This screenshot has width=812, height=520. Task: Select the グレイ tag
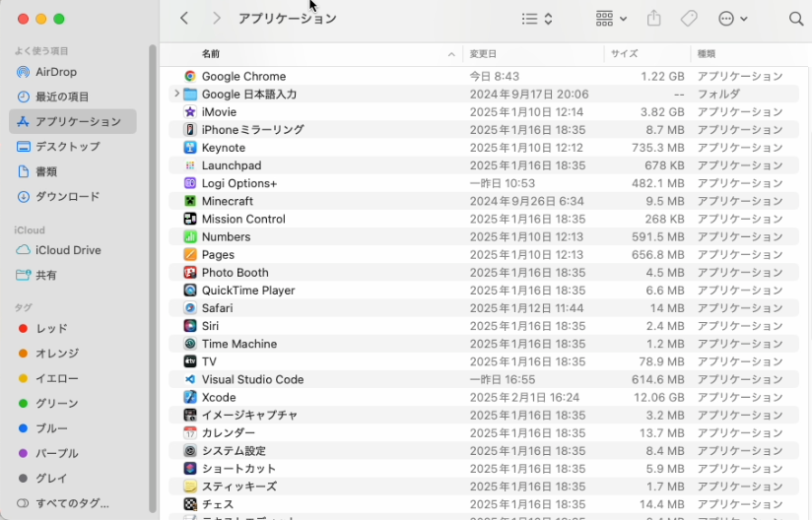[x=73, y=478]
